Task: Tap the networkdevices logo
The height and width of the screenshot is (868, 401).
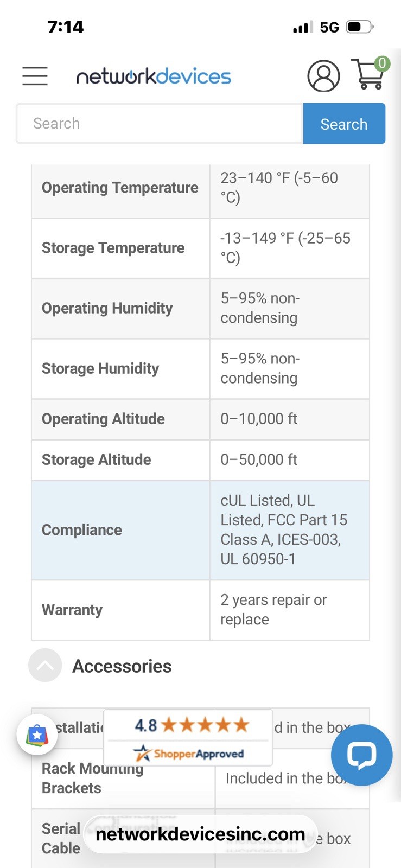Action: coord(154,76)
